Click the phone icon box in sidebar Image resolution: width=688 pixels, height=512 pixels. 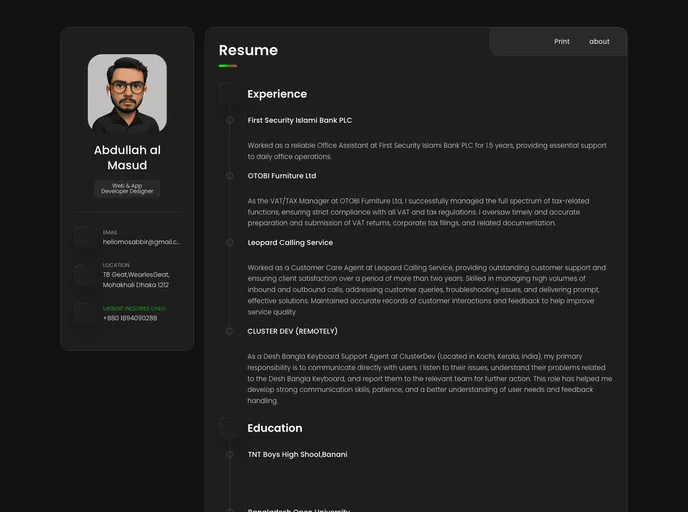tap(85, 313)
